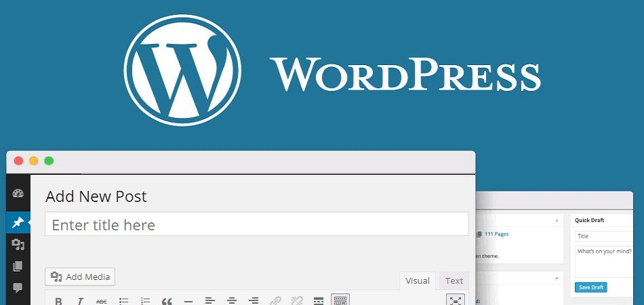Screen dimensions: 644x305
Task: Toggle the toolbar kitchen sink icon
Action: [x=340, y=300]
